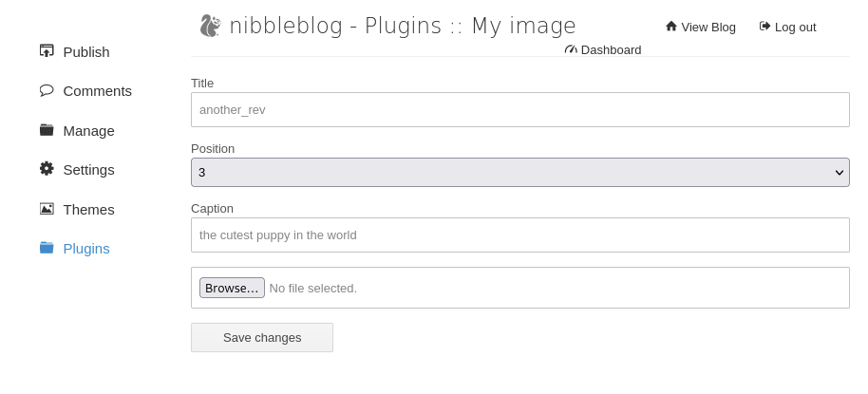Screen dimensions: 868x394
Task: Click into the Caption input field
Action: coord(519,235)
